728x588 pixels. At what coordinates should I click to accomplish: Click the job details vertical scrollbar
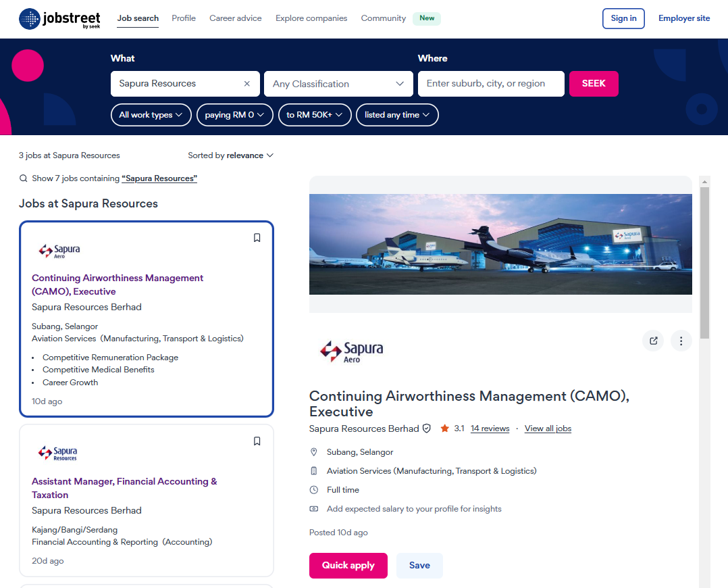704,264
